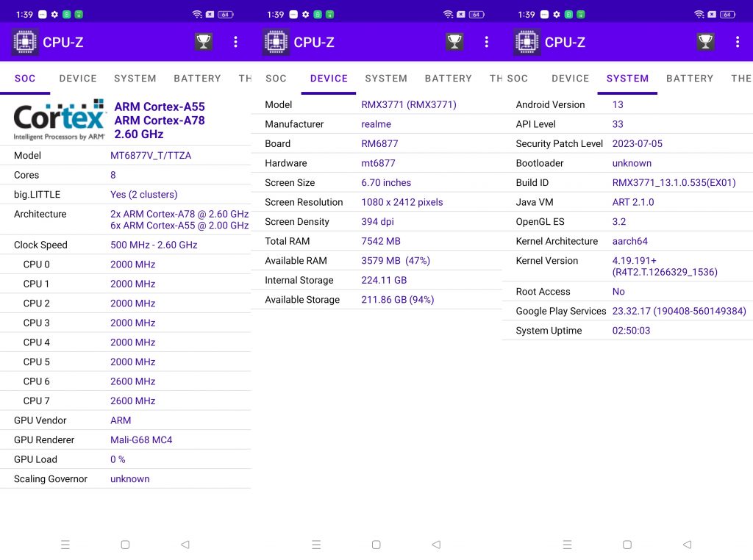Tap the home button on the DEVICE screen
This screenshot has width=753, height=560.
tap(376, 545)
